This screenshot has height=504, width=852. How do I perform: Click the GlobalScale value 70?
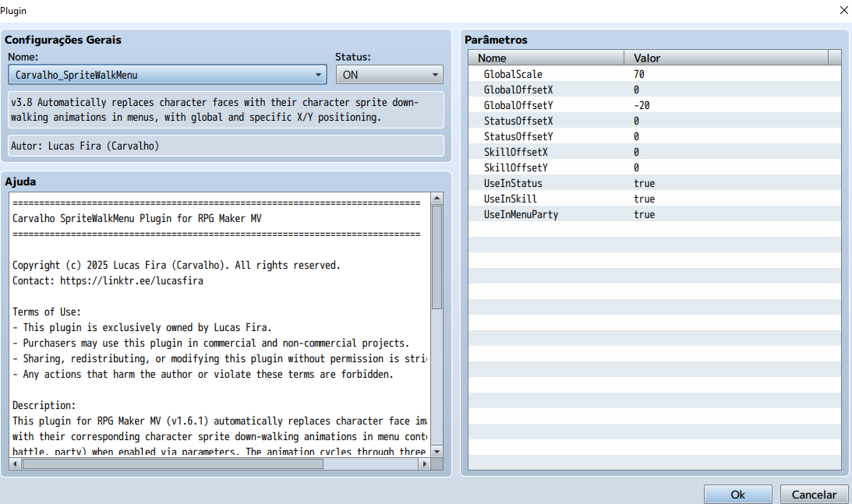[x=639, y=74]
